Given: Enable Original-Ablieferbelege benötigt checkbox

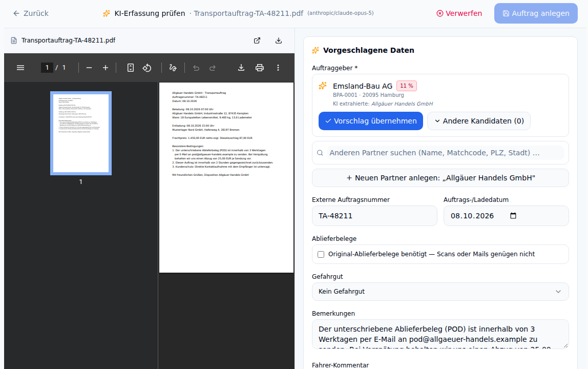Looking at the screenshot, I should click(321, 255).
